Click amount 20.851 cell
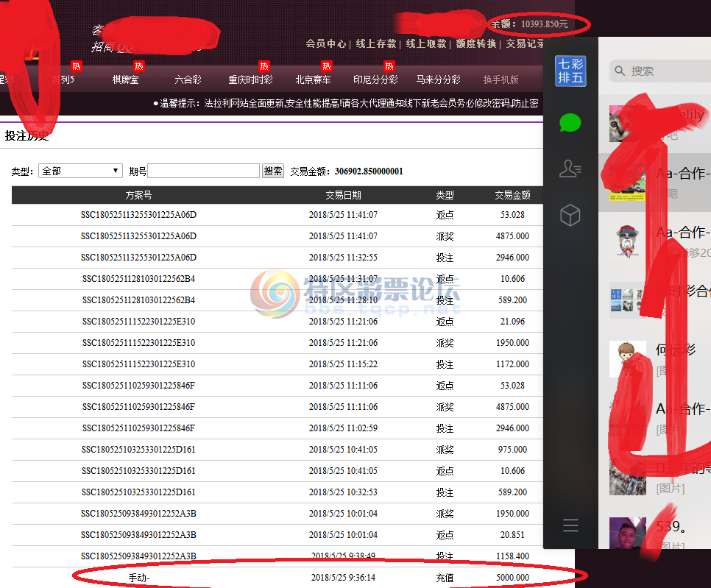The height and width of the screenshot is (588, 711). click(x=512, y=534)
